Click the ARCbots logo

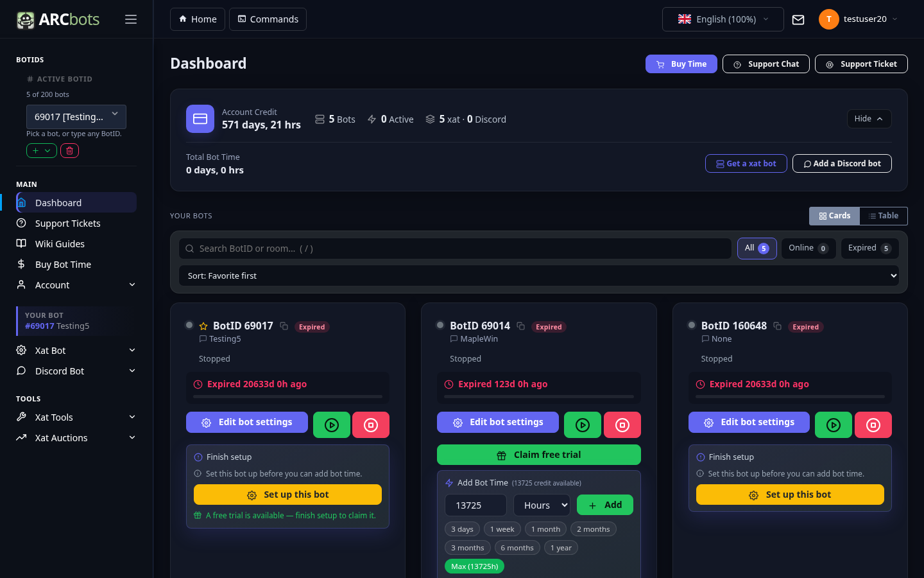coord(58,19)
